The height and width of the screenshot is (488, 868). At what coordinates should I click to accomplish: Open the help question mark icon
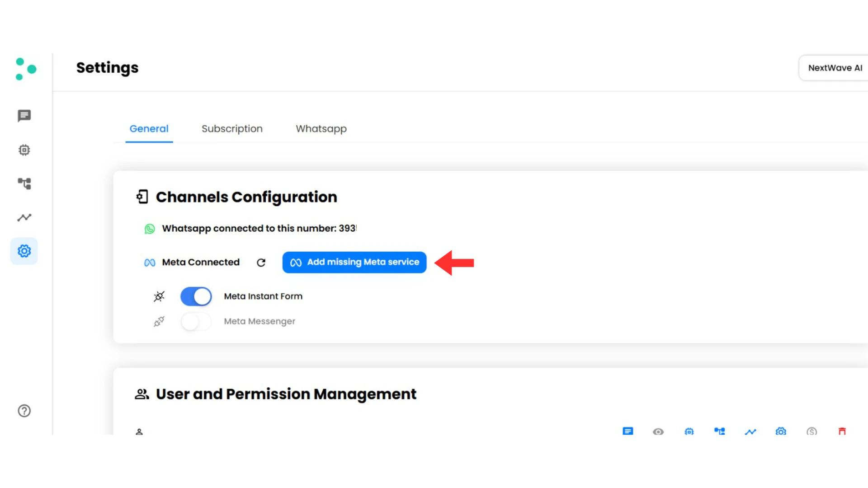[24, 411]
